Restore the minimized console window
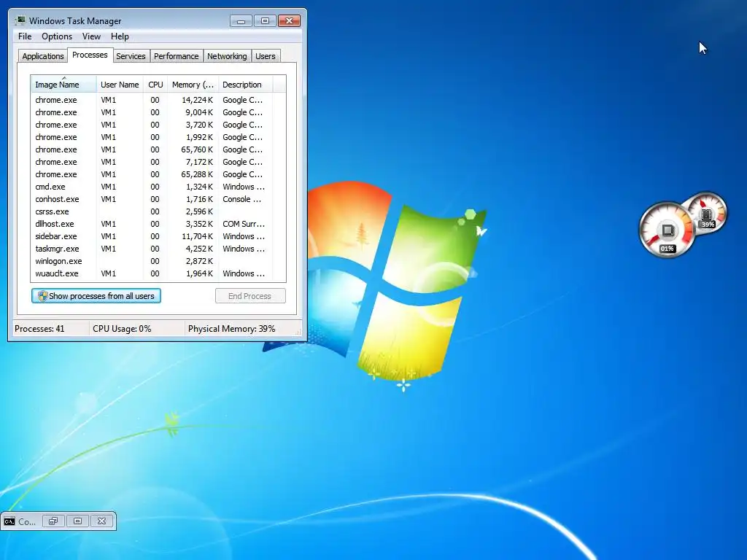Image resolution: width=747 pixels, height=560 pixels. click(53, 521)
